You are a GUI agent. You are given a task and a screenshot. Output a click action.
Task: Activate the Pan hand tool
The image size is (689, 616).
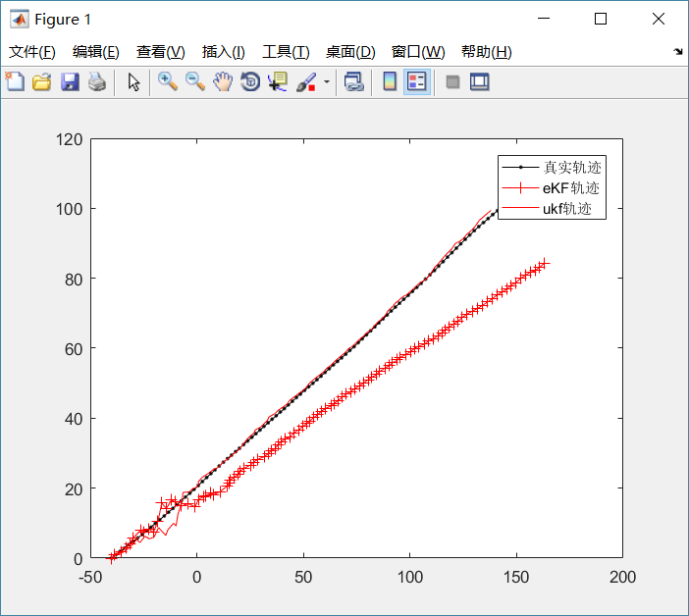tap(223, 82)
